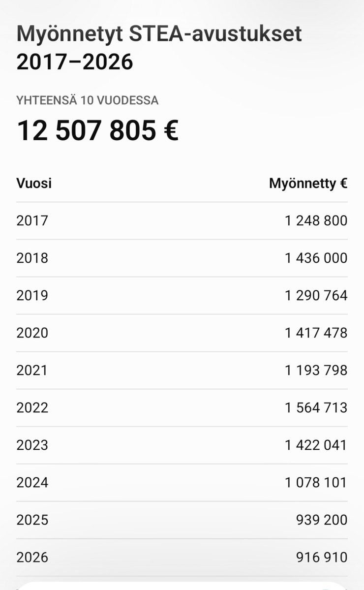Select the 2025 year row
Viewport: 364px width, 590px height.
[x=182, y=520]
